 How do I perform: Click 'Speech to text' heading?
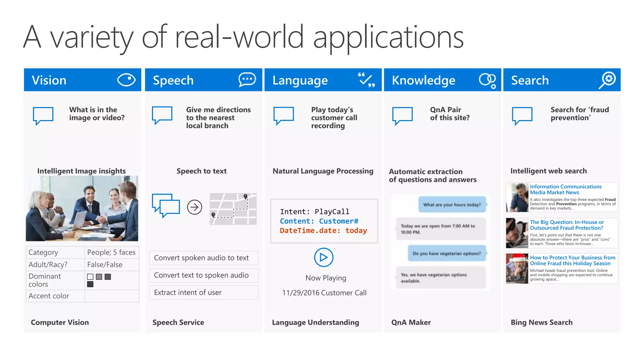(x=202, y=171)
